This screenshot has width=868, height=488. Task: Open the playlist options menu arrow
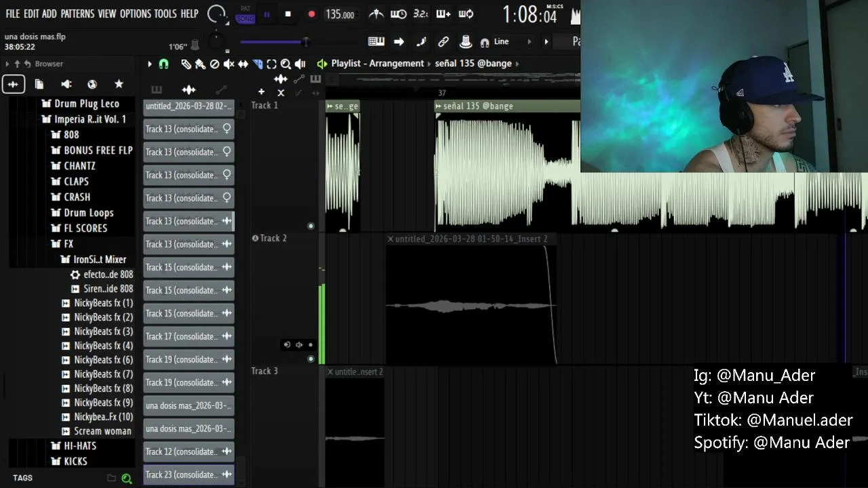(x=149, y=64)
